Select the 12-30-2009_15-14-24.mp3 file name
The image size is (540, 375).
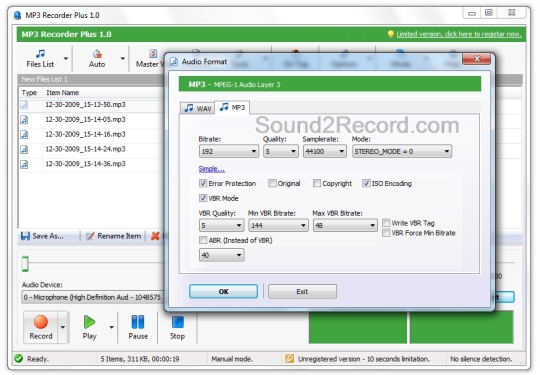coord(85,149)
